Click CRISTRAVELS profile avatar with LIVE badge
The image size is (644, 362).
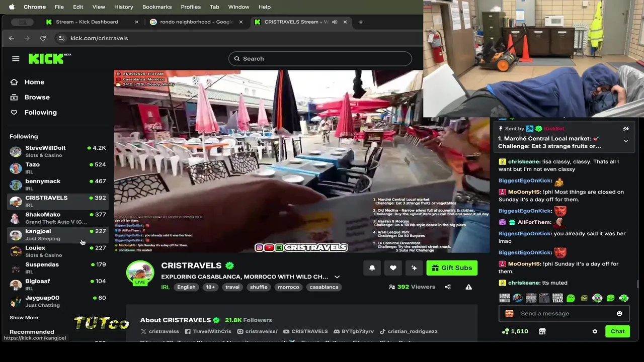pos(140,274)
